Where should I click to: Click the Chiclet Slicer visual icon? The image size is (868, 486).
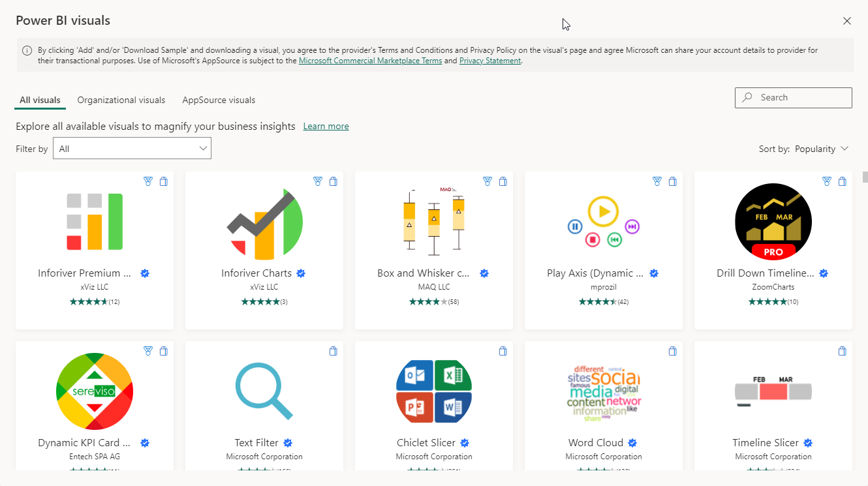click(433, 391)
